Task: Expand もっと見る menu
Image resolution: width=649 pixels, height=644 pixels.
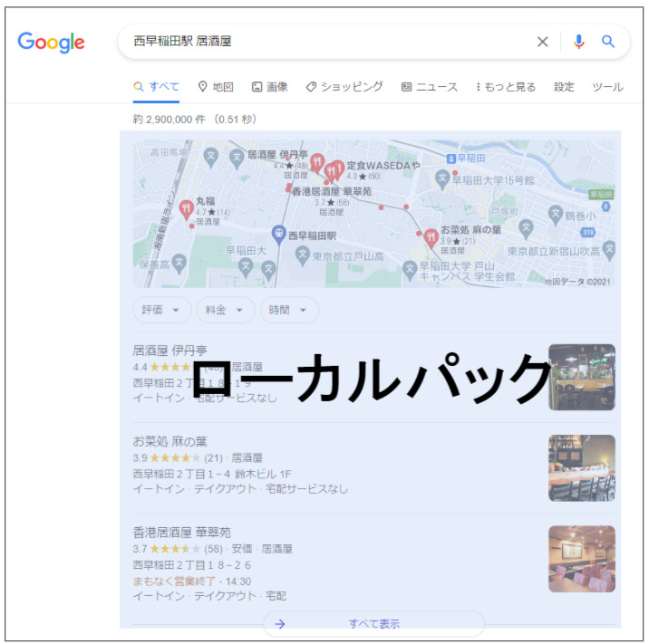Action: [506, 87]
